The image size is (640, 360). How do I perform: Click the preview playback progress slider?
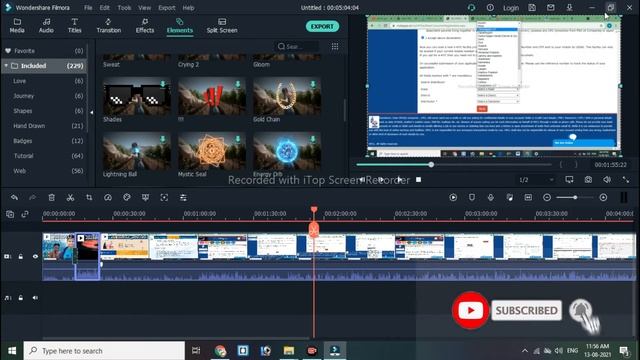click(x=454, y=164)
